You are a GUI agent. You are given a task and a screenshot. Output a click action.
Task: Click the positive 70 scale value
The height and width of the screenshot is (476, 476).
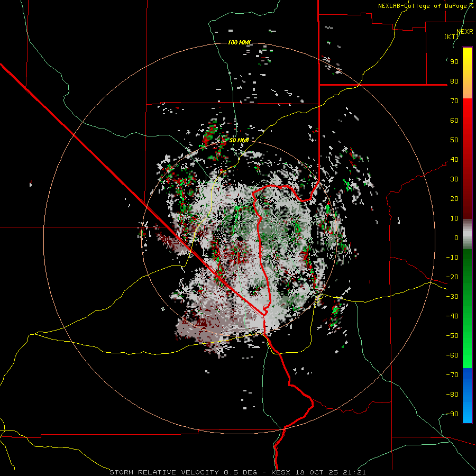(x=454, y=101)
